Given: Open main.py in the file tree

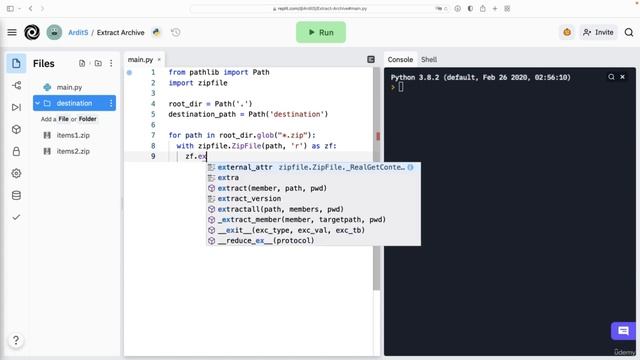Looking at the screenshot, I should (x=69, y=87).
